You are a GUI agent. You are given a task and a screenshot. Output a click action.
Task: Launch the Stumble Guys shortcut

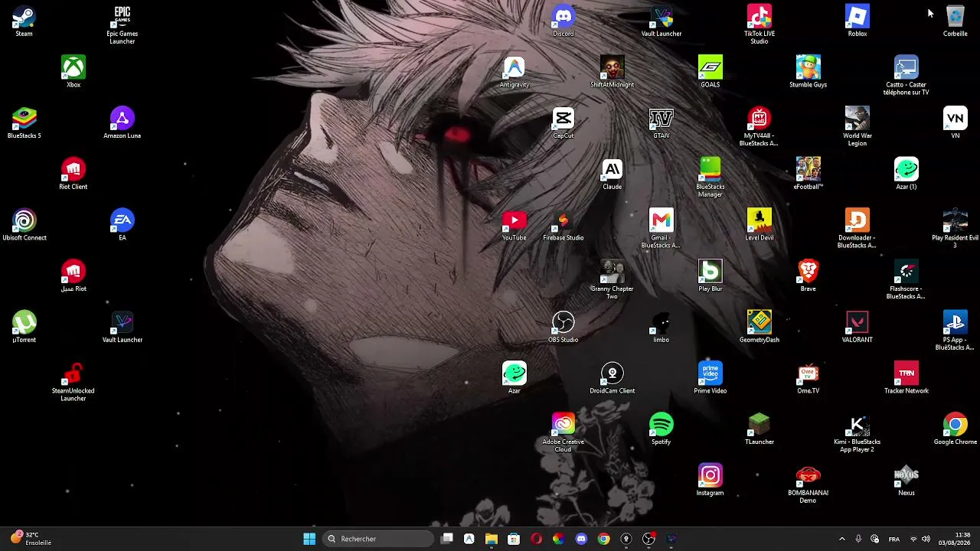808,72
